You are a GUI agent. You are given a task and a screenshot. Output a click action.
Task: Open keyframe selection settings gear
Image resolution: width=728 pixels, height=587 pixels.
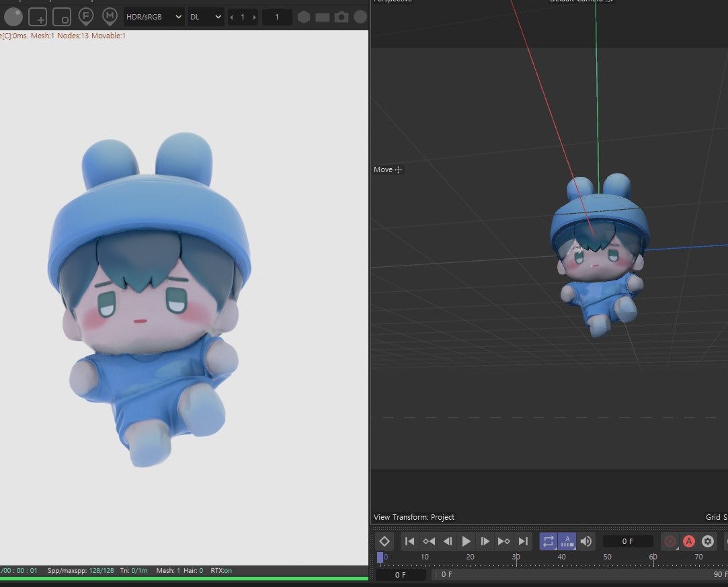tap(708, 541)
